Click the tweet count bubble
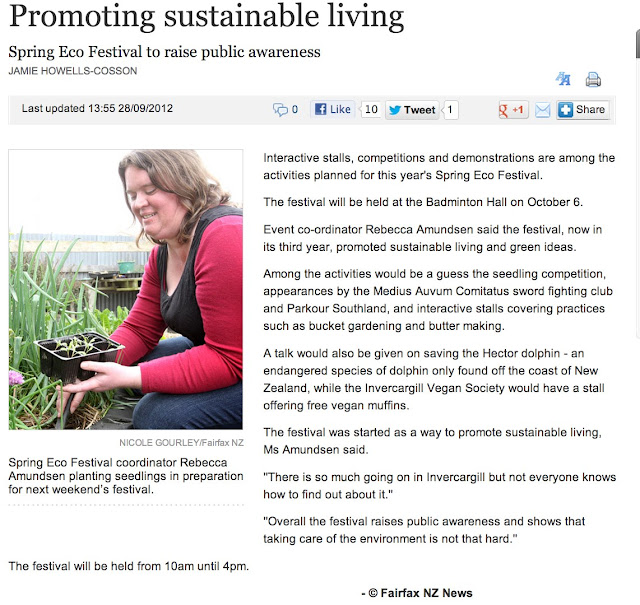The height and width of the screenshot is (605, 640). [450, 110]
